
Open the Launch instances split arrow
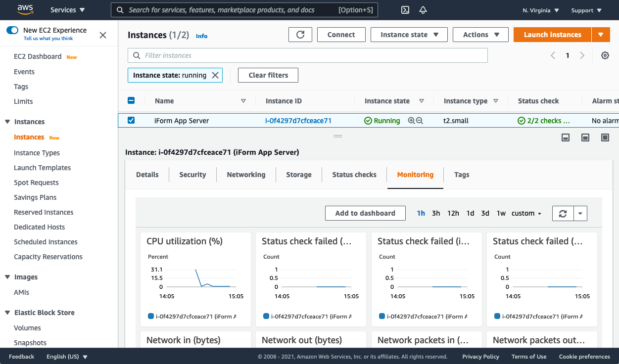pyautogui.click(x=600, y=35)
